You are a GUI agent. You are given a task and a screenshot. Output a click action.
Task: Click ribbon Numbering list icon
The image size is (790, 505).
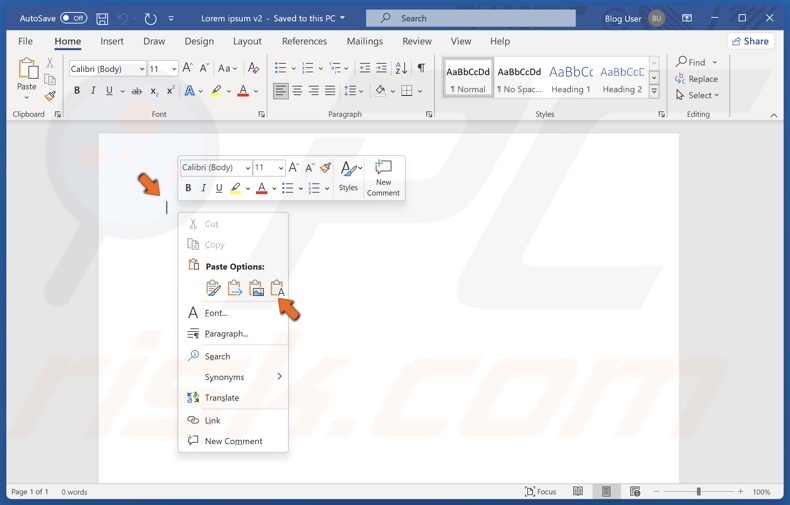[x=307, y=68]
